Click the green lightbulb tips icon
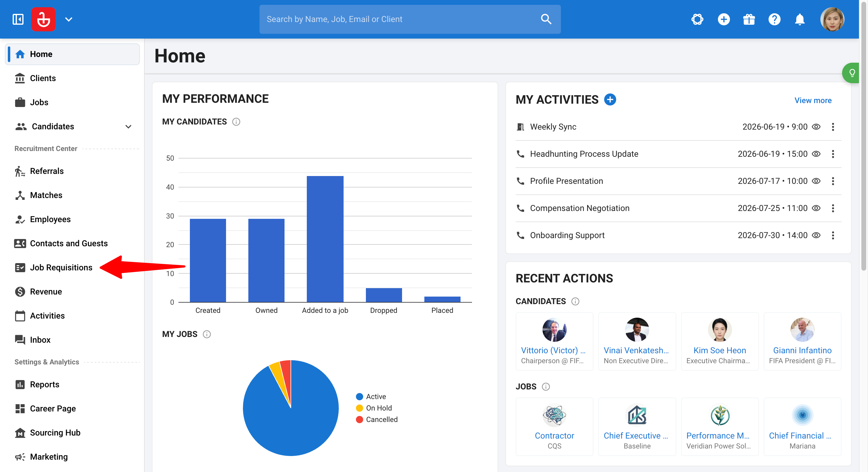The height and width of the screenshot is (472, 868). tap(851, 73)
